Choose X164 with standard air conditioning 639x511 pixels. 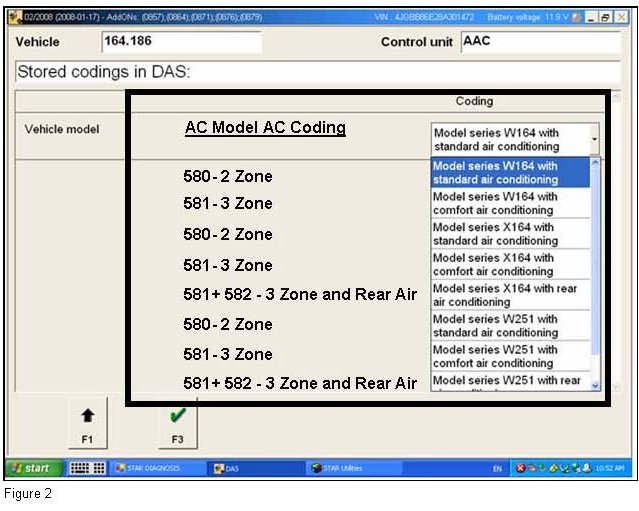511,234
